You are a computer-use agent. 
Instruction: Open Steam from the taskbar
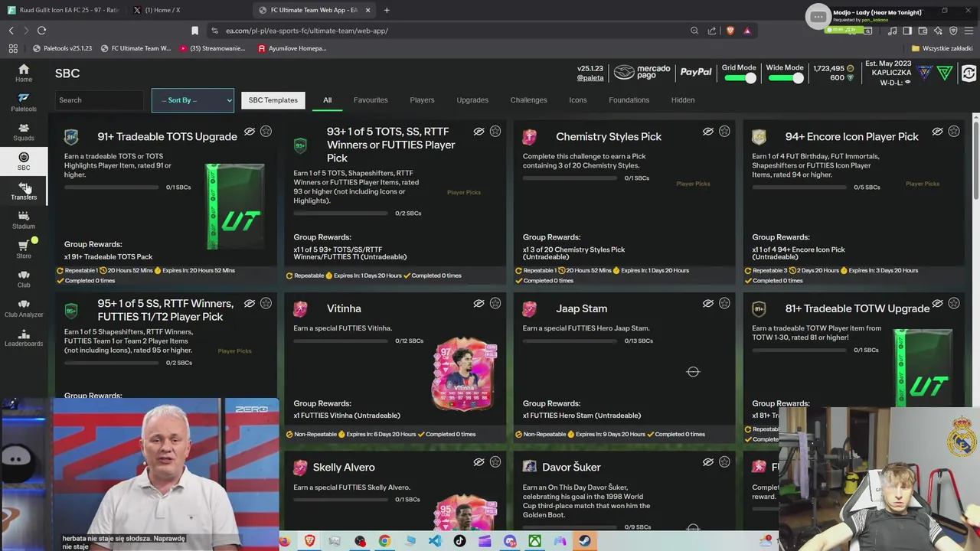tap(585, 541)
